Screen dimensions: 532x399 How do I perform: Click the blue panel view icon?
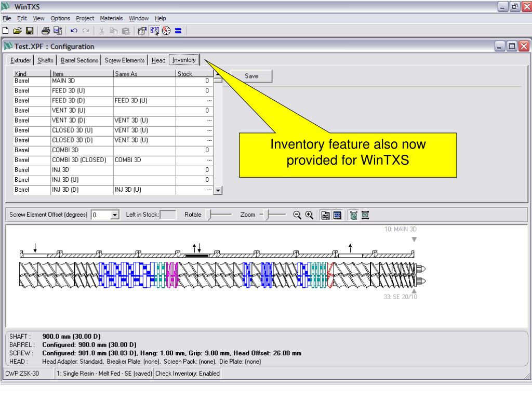point(337,215)
